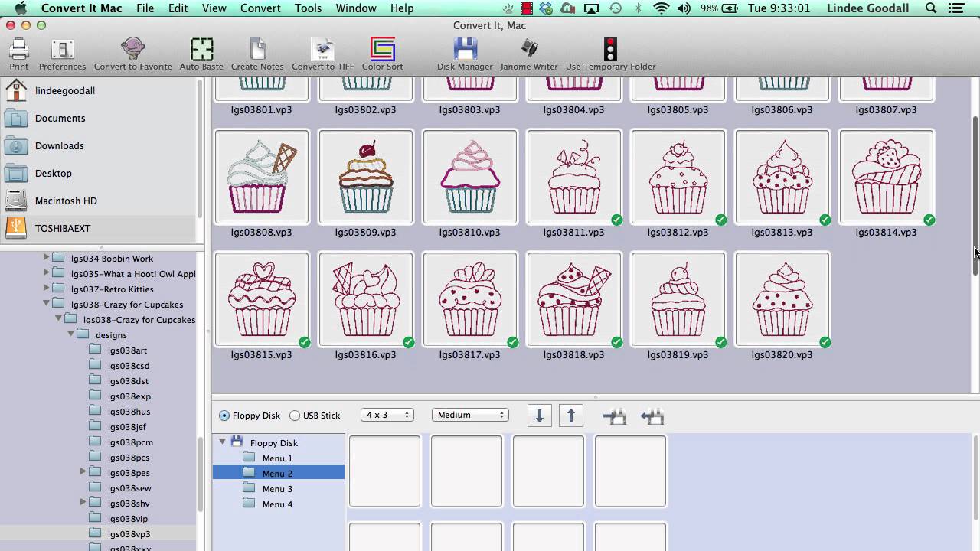This screenshot has width=980, height=551.
Task: Collapse the designs folder triangle
Action: (70, 334)
